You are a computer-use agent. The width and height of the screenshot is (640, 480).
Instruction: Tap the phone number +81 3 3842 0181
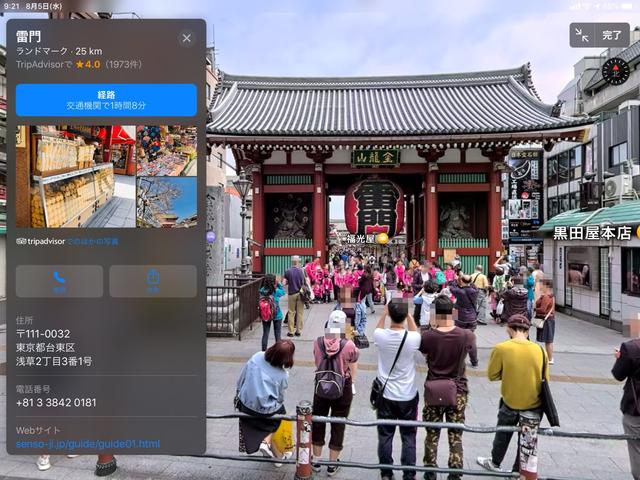[x=56, y=403]
